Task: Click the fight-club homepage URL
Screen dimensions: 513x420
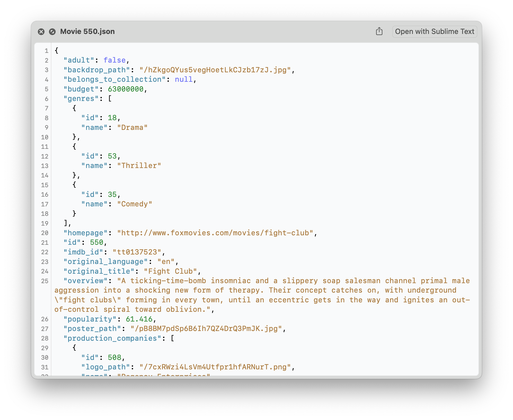Action: [x=216, y=233]
